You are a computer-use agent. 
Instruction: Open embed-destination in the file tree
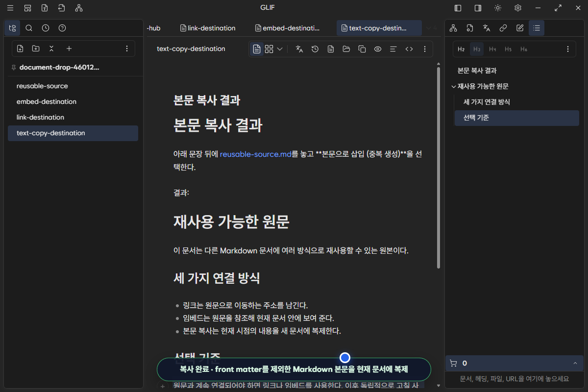point(73,101)
